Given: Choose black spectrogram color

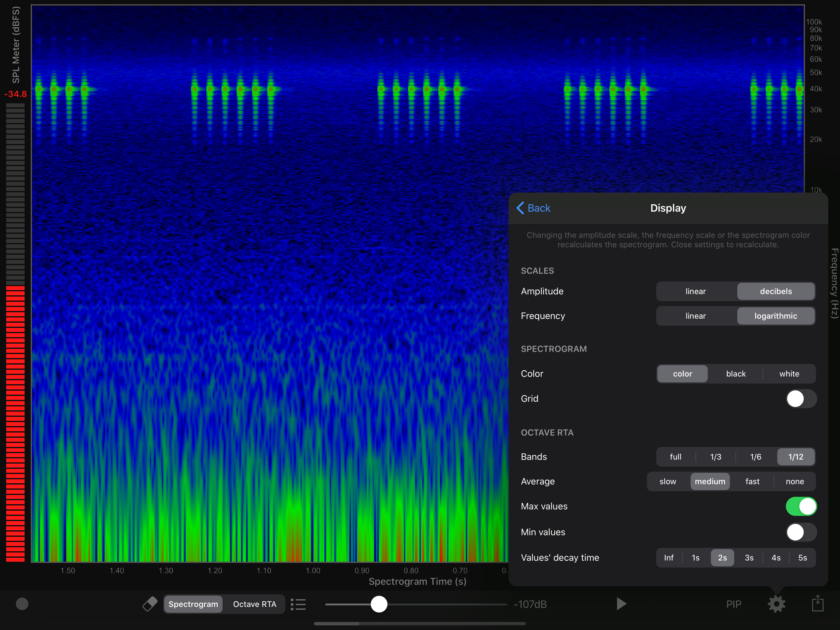Looking at the screenshot, I should (735, 373).
